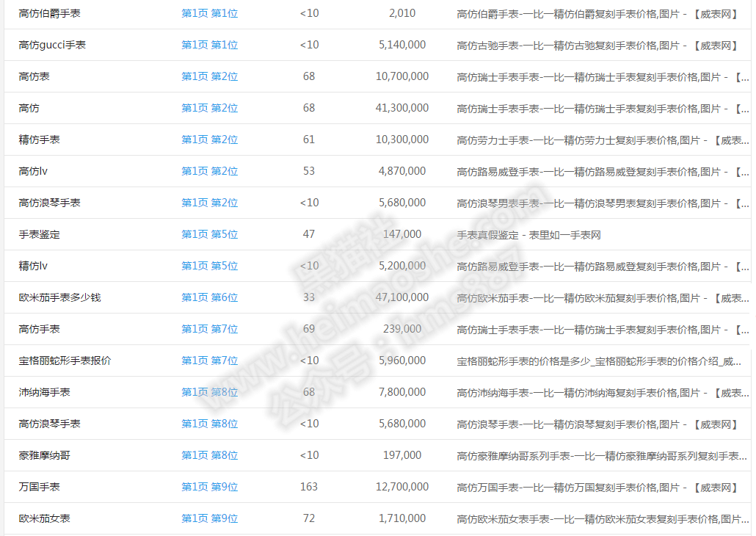The width and height of the screenshot is (756, 536).
Task: Click the value 2,010
Action: tap(402, 13)
